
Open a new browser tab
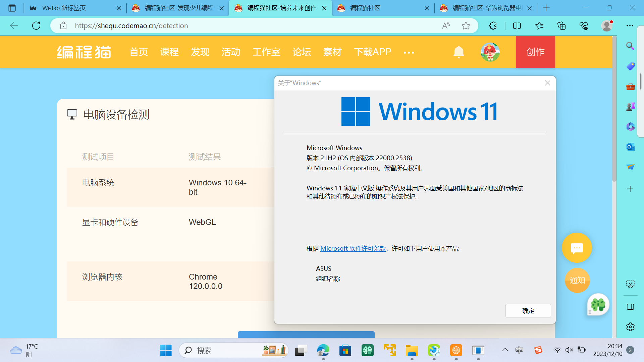click(x=546, y=8)
